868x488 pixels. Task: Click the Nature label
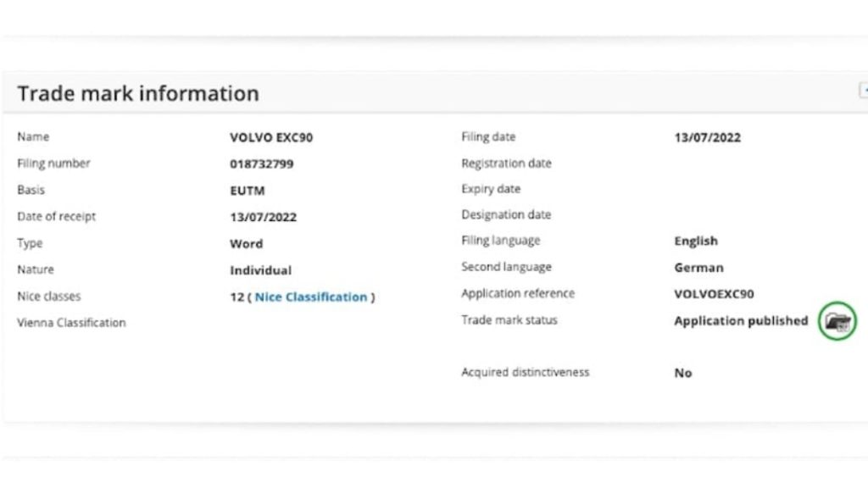pyautogui.click(x=36, y=270)
